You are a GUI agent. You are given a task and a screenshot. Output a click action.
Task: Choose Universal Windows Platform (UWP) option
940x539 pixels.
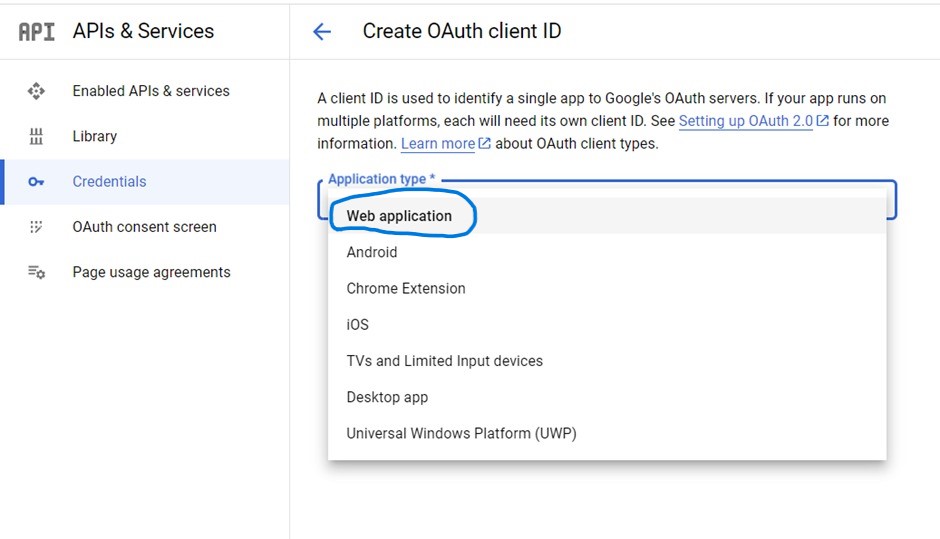(461, 433)
